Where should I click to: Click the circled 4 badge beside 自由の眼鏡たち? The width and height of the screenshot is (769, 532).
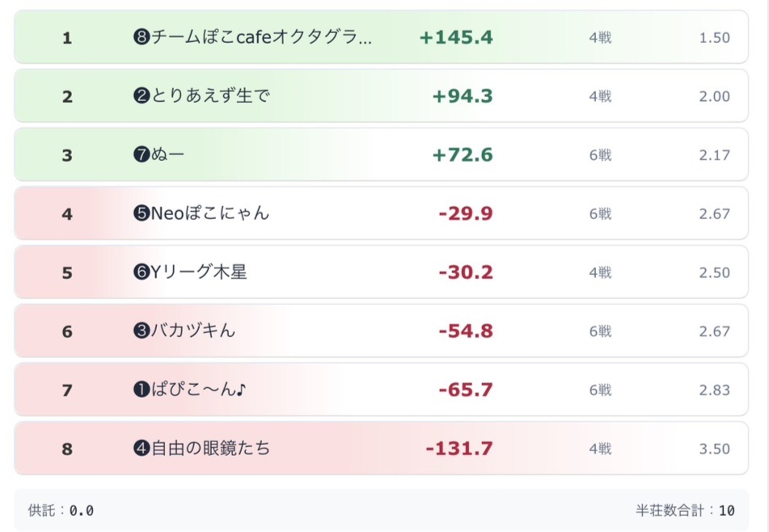142,449
